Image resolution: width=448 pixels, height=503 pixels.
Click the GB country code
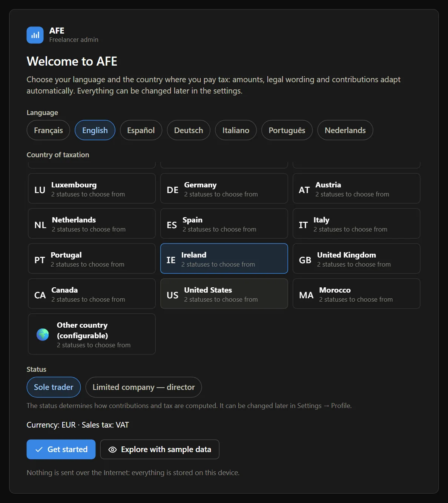[305, 260]
